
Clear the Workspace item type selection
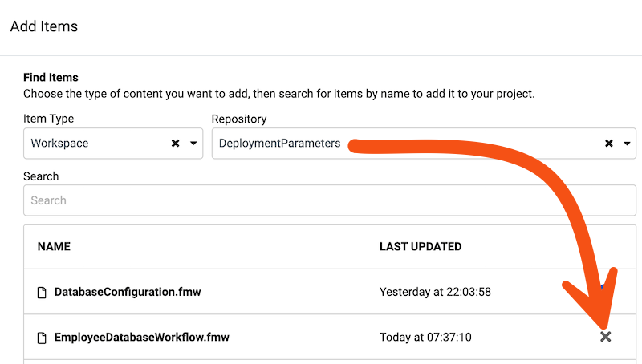175,144
